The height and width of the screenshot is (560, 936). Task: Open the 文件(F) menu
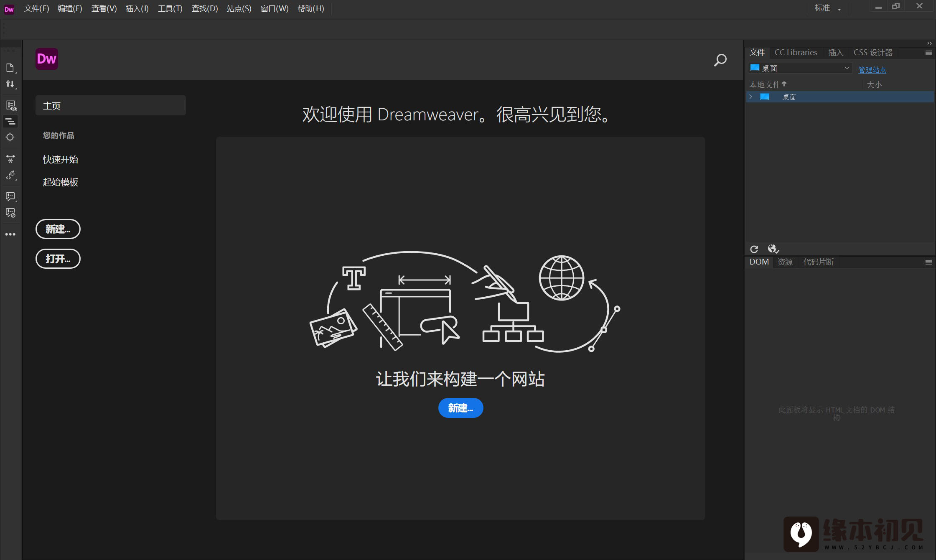click(36, 8)
